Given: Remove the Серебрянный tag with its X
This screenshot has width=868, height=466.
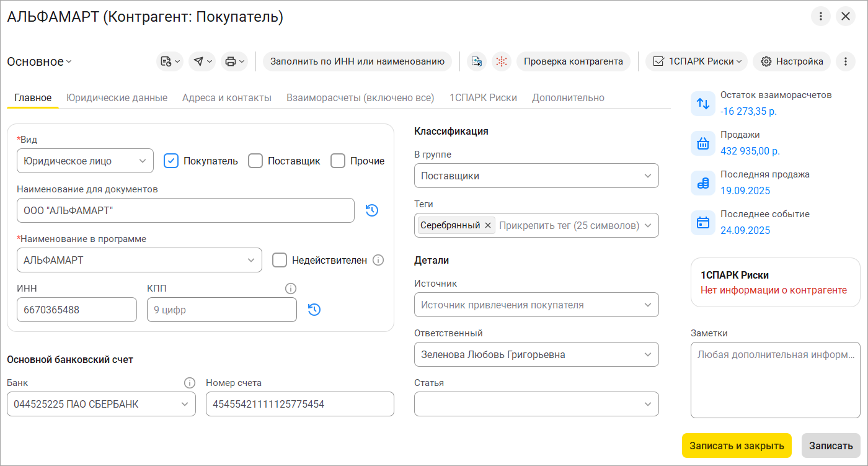Looking at the screenshot, I should [488, 225].
